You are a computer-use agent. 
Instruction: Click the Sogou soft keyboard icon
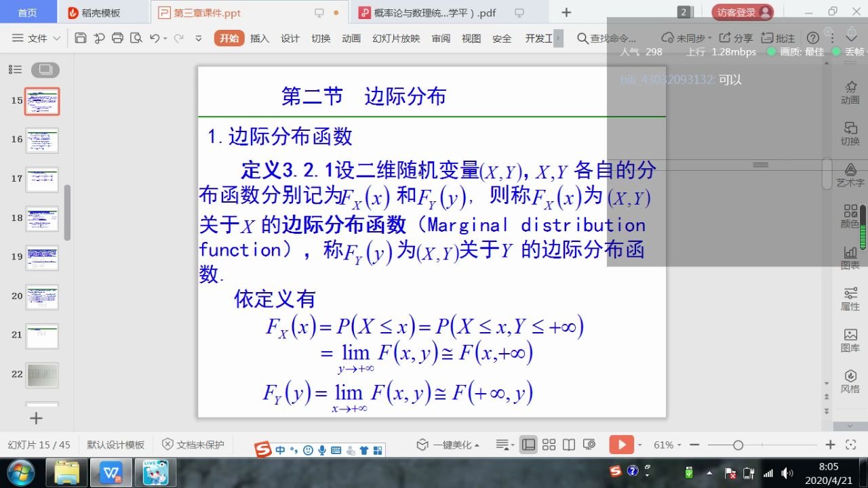point(336,450)
